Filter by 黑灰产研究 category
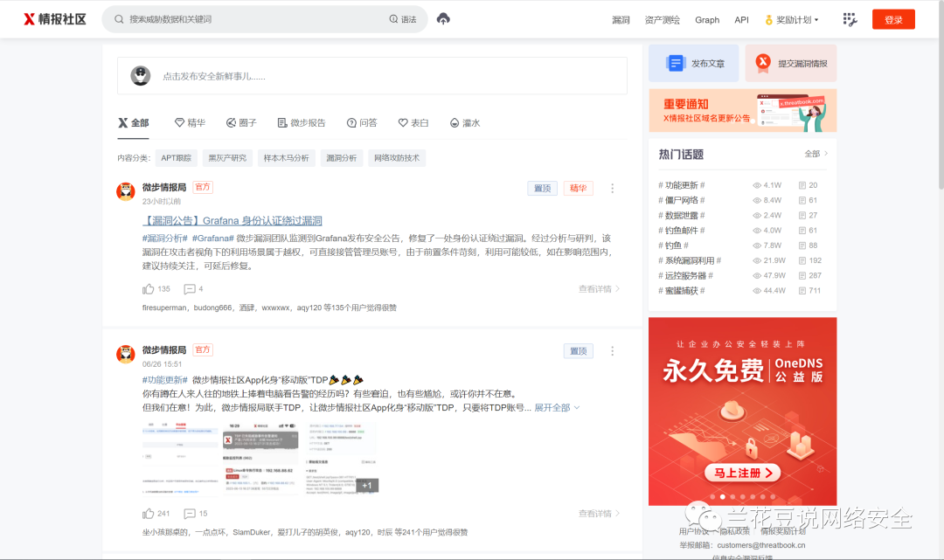944x560 pixels. pyautogui.click(x=227, y=157)
